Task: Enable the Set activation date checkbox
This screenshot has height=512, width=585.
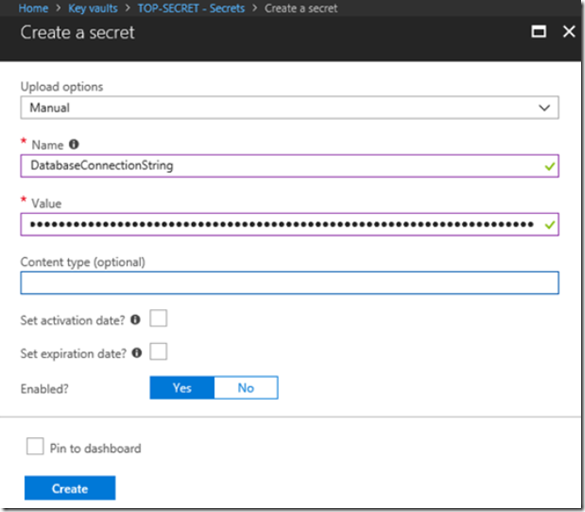Action: (158, 318)
